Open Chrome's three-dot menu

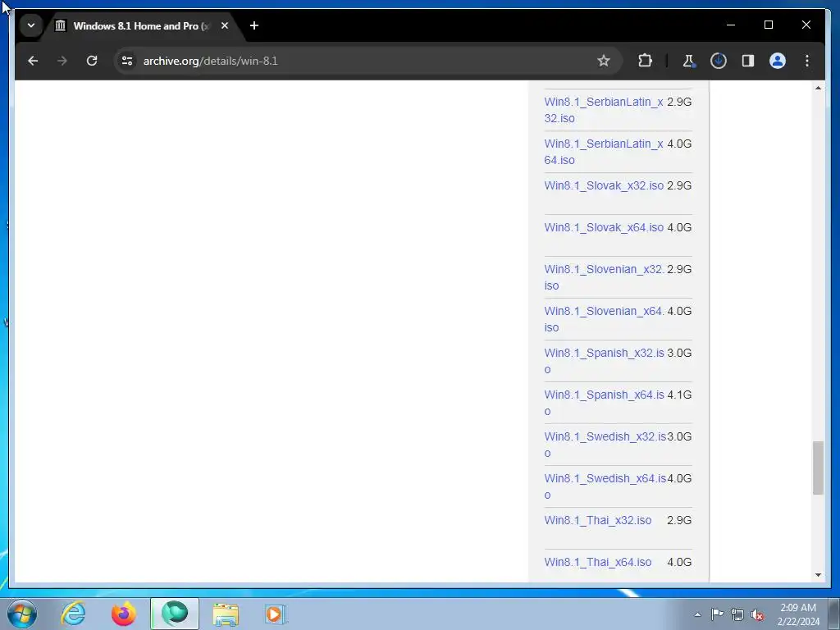tap(807, 61)
